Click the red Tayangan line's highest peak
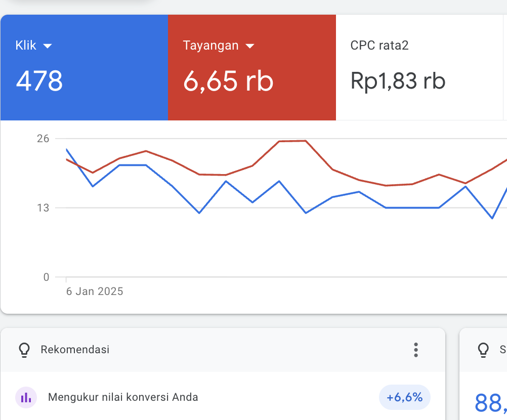 (x=305, y=141)
